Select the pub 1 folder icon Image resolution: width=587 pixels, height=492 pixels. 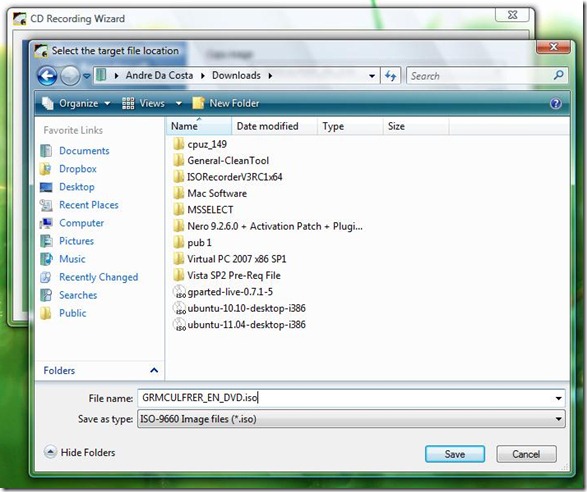click(x=179, y=243)
